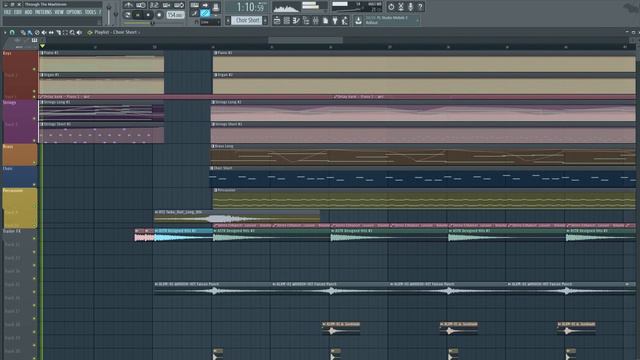Adjust the master pitch slider
The width and height of the screenshot is (640, 360).
coord(116,14)
